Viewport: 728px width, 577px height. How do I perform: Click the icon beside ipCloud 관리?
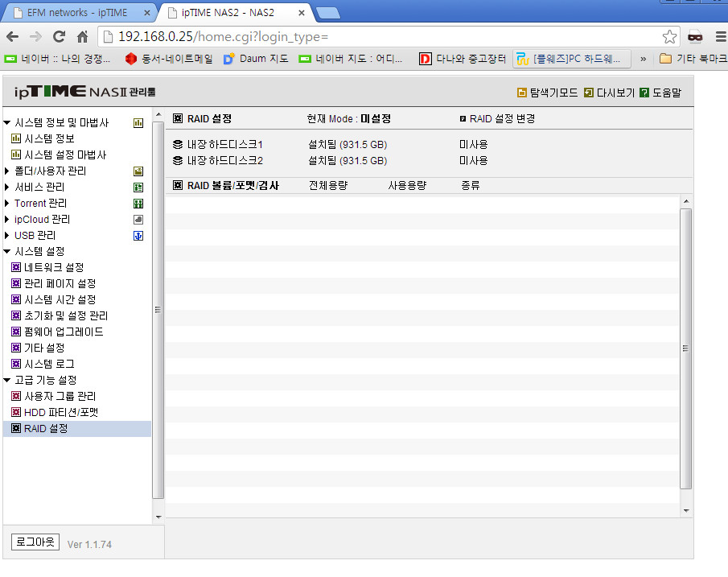coord(138,220)
